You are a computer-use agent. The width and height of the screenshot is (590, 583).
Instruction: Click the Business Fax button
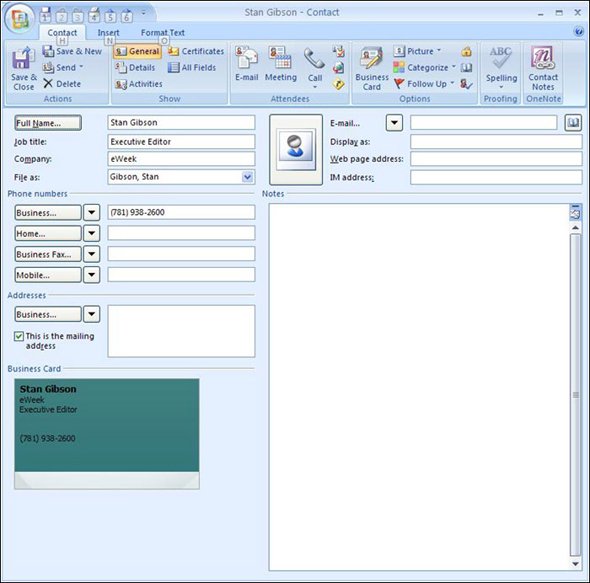[x=48, y=254]
